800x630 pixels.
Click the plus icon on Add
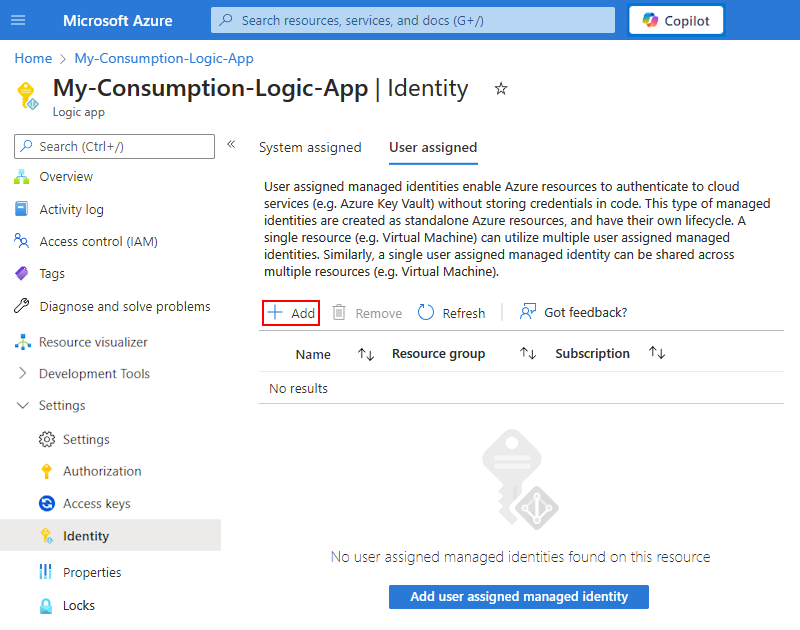pyautogui.click(x=276, y=312)
